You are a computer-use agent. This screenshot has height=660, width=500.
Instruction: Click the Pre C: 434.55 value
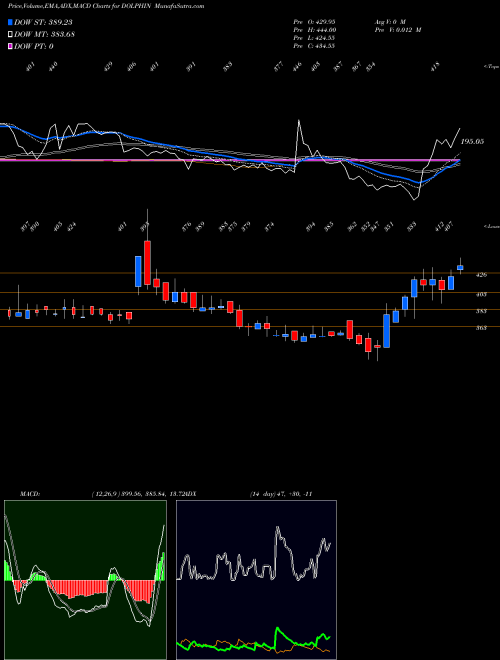click(x=314, y=45)
